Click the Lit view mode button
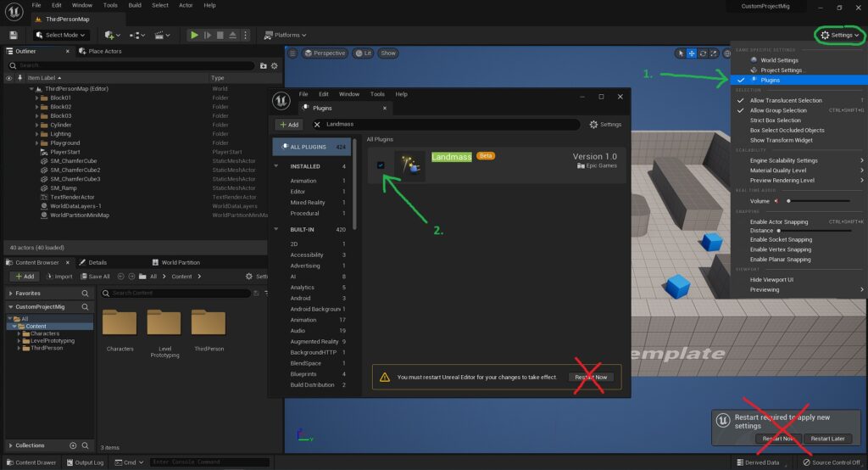The image size is (868, 470). pyautogui.click(x=363, y=53)
